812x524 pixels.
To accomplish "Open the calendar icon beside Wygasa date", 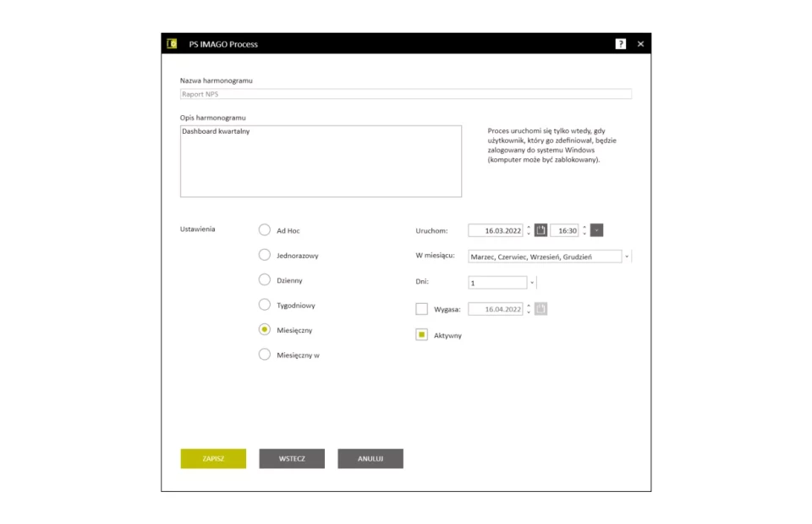I will pyautogui.click(x=540, y=310).
